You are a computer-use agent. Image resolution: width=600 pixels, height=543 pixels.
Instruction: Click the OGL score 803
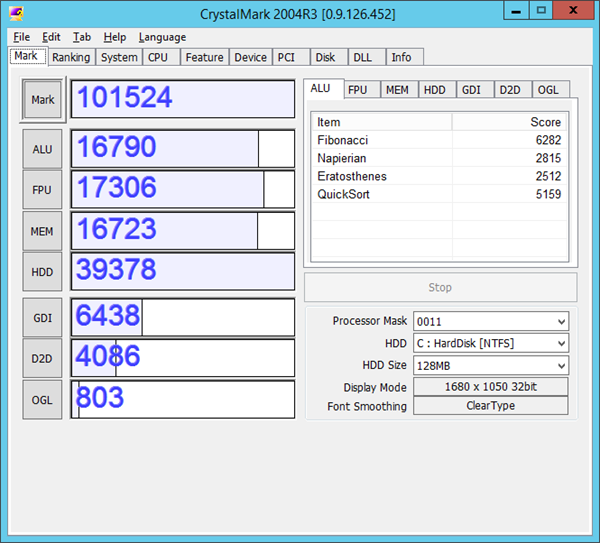tap(183, 400)
